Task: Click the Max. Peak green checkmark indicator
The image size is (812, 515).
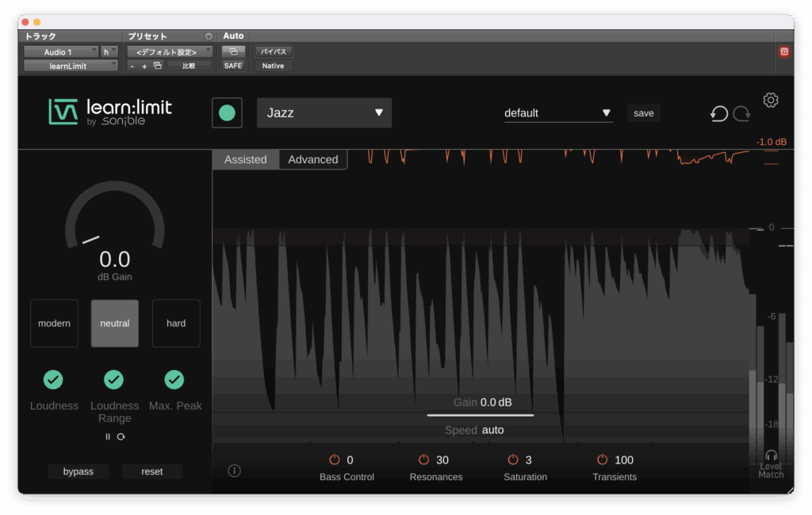Action: [x=174, y=380]
